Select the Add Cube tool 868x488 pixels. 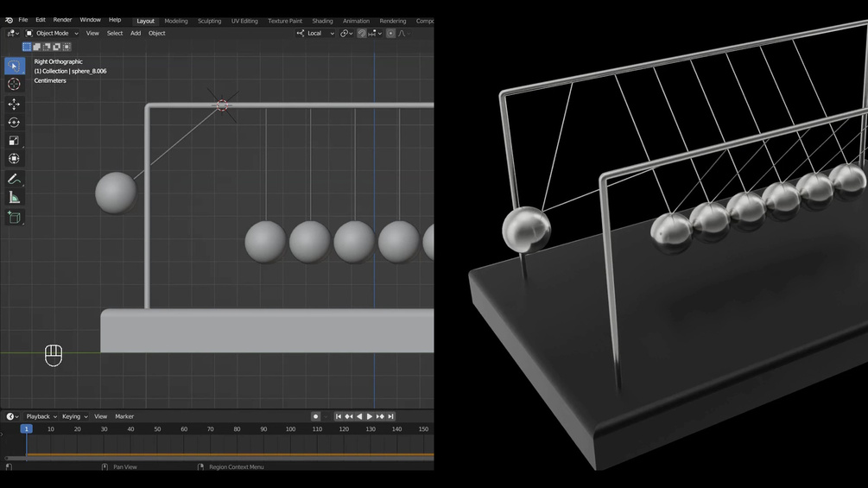pyautogui.click(x=14, y=218)
